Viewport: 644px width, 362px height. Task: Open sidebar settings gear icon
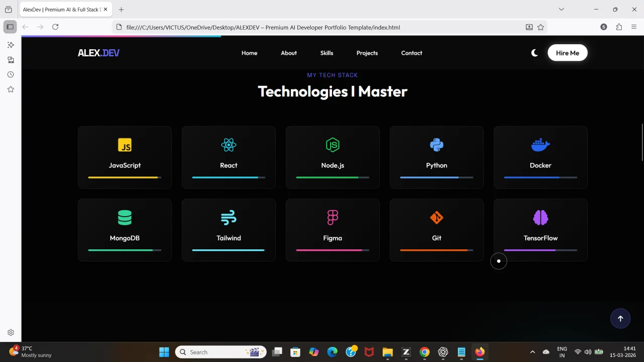pos(11,332)
